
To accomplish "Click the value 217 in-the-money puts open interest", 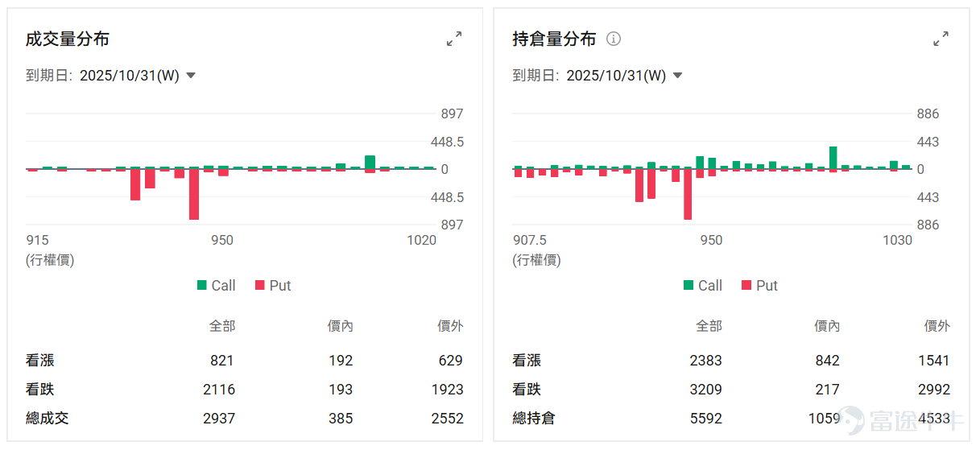I will click(827, 390).
